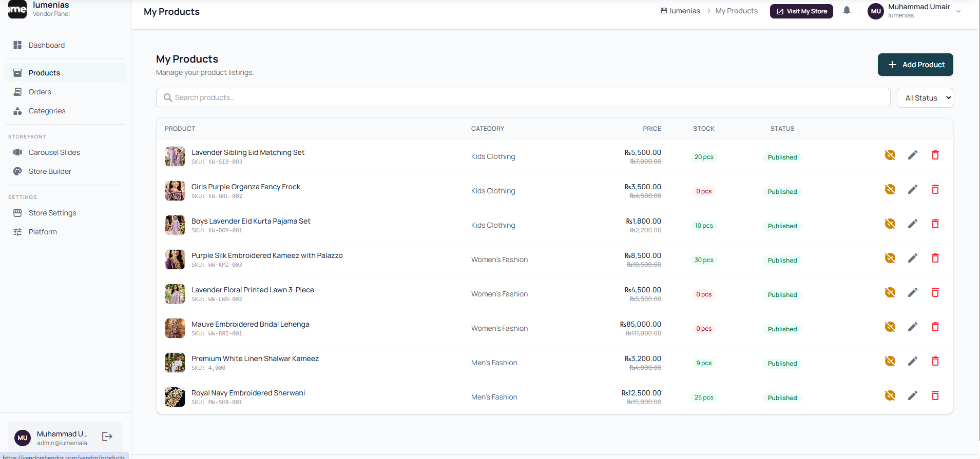
Task: Click the 25 pcs stock badge
Action: coord(704,397)
